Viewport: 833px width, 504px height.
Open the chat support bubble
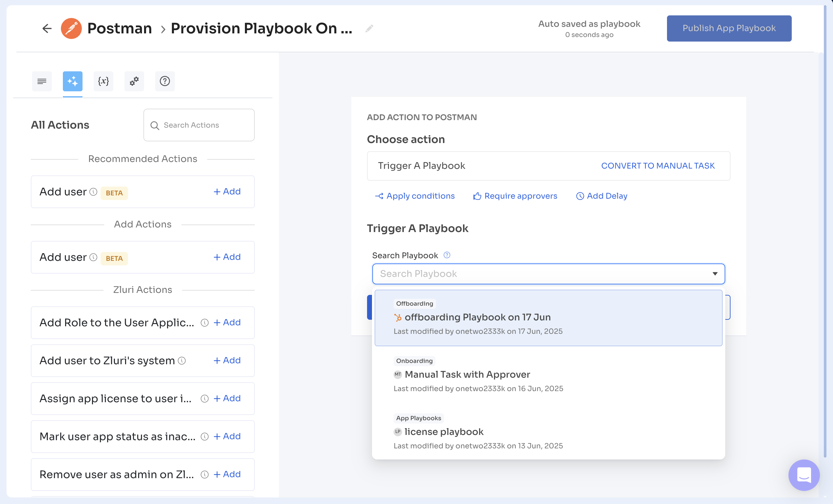pyautogui.click(x=804, y=475)
